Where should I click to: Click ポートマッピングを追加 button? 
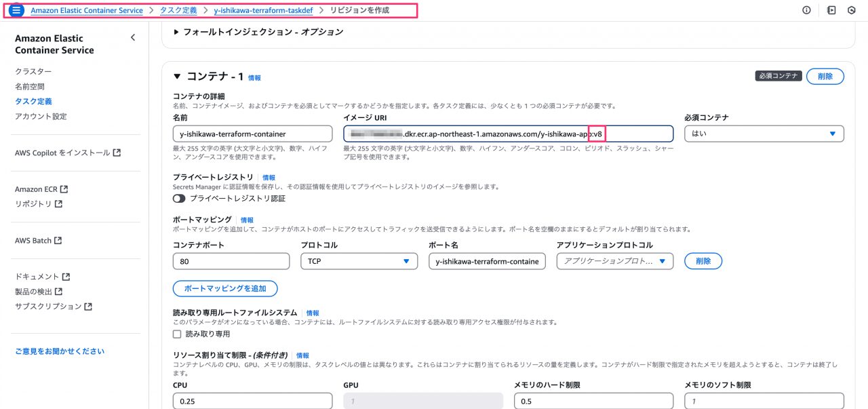[x=225, y=288]
